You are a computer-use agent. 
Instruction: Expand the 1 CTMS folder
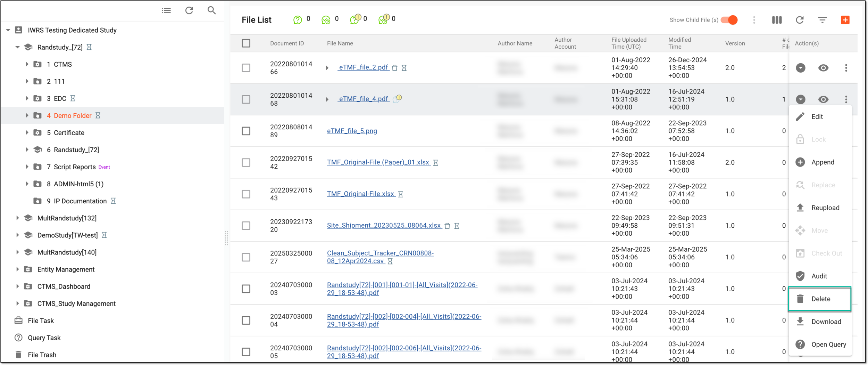point(27,64)
